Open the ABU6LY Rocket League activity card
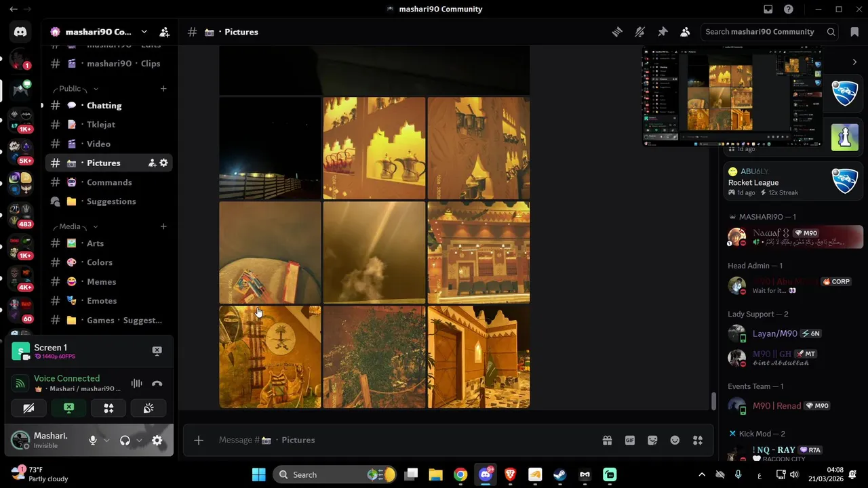The width and height of the screenshot is (868, 488). [793, 181]
